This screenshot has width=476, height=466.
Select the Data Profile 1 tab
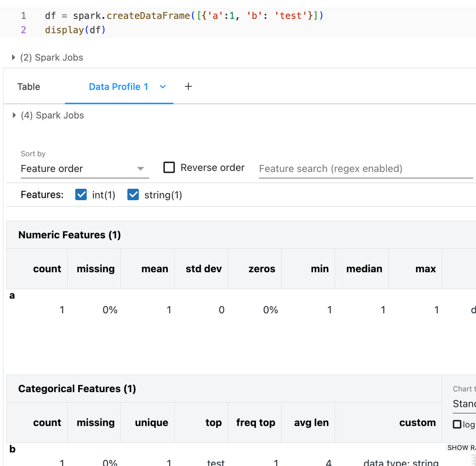[119, 87]
